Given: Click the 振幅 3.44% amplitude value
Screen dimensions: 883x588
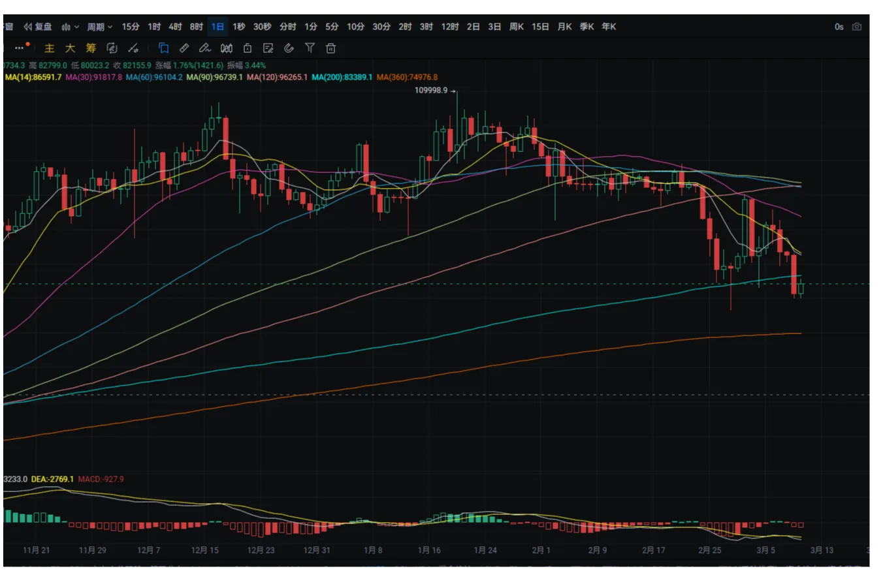Looking at the screenshot, I should 246,65.
